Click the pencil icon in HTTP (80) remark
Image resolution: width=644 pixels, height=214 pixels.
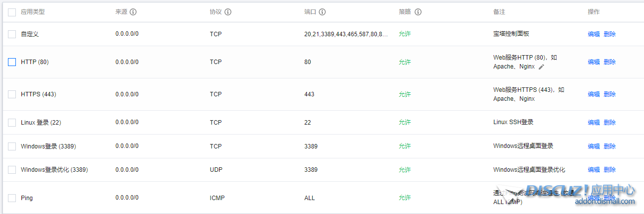click(542, 67)
